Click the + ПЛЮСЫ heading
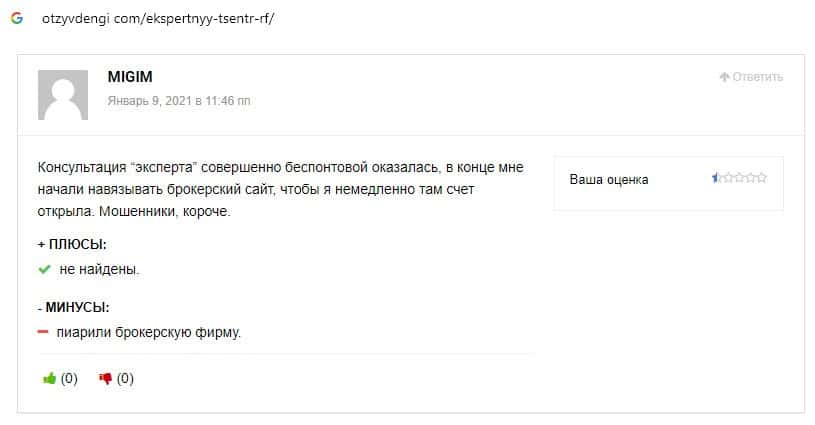Viewport: 815px width, 425px height. (72, 244)
